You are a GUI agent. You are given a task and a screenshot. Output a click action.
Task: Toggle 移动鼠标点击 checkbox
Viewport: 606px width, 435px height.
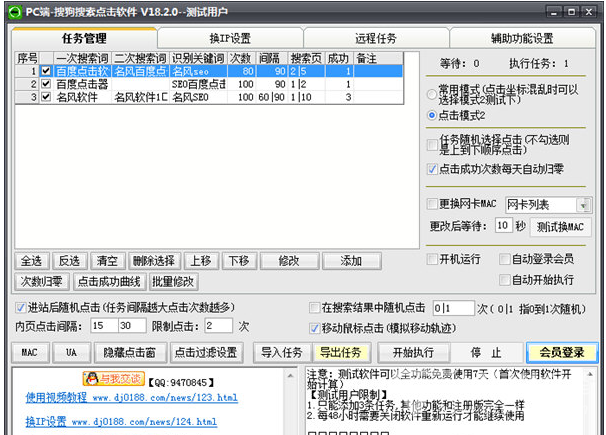click(x=315, y=328)
